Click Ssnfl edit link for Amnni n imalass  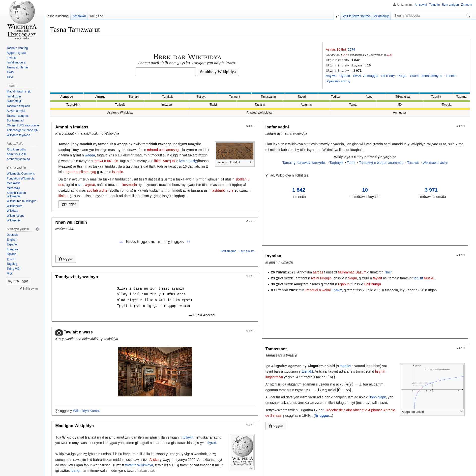tap(250, 126)
